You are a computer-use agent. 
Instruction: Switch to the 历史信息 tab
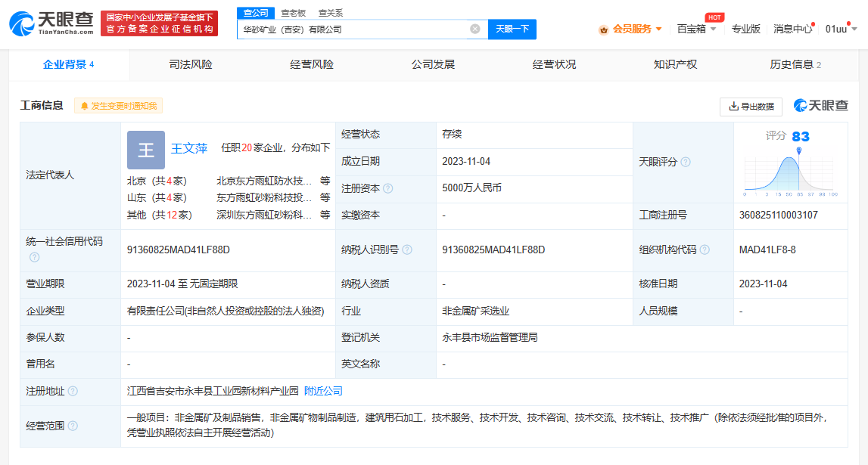795,65
